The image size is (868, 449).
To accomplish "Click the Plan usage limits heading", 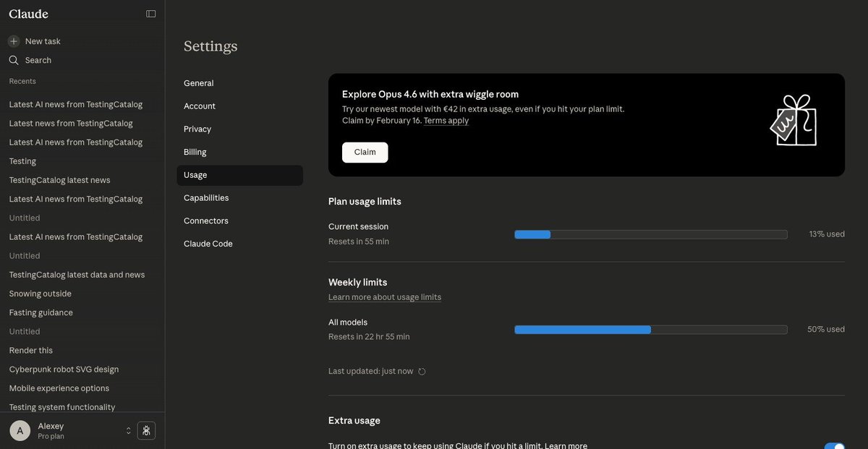I will 365,202.
